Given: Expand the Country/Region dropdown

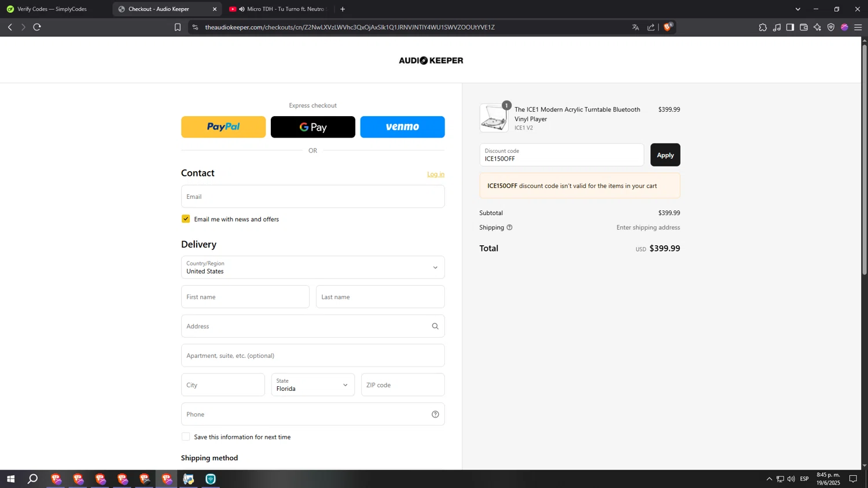Looking at the screenshot, I should pyautogui.click(x=312, y=268).
